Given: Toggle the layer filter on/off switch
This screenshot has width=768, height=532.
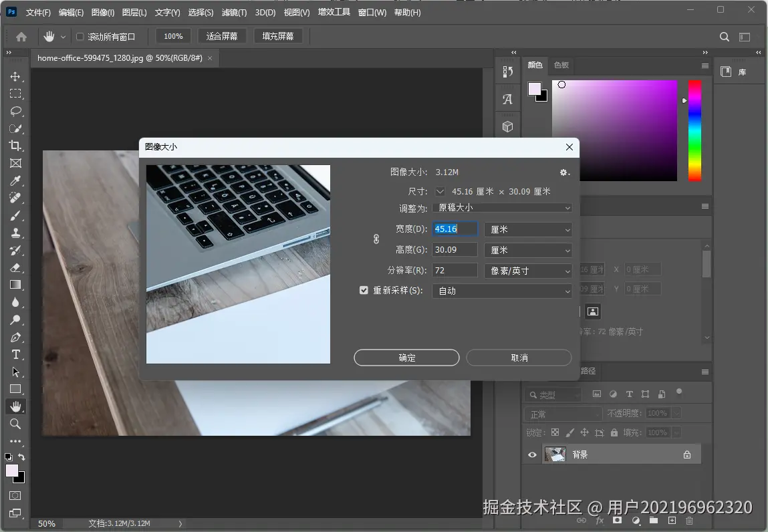Looking at the screenshot, I should (679, 392).
